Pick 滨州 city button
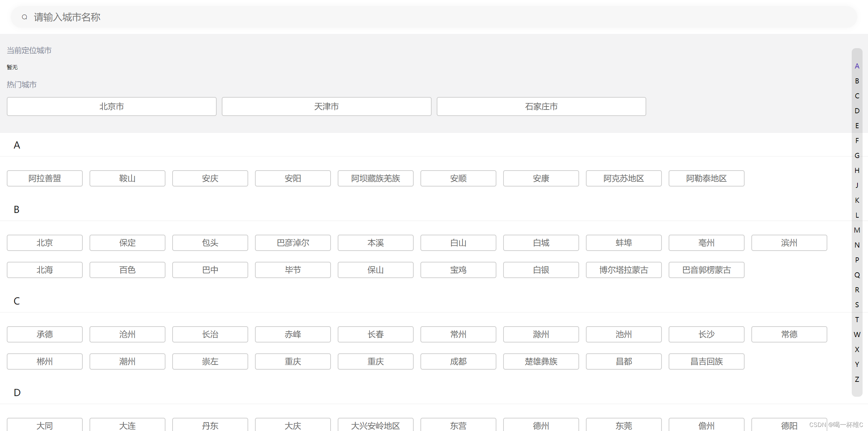 pos(789,243)
